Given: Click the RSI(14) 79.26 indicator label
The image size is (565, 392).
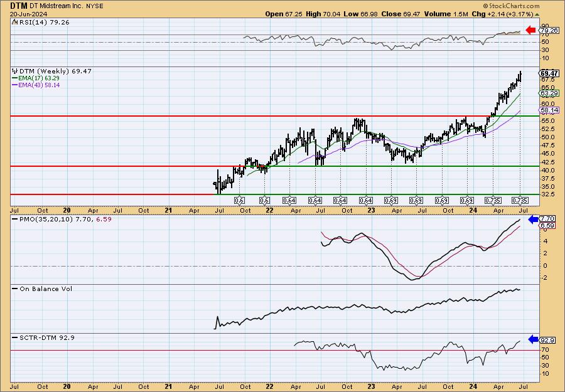Looking at the screenshot, I should [x=44, y=23].
